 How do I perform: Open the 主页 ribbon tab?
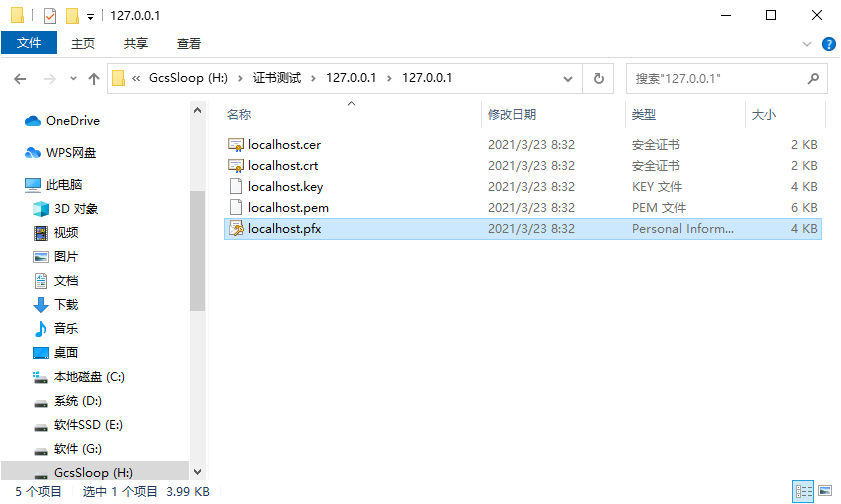click(x=83, y=43)
